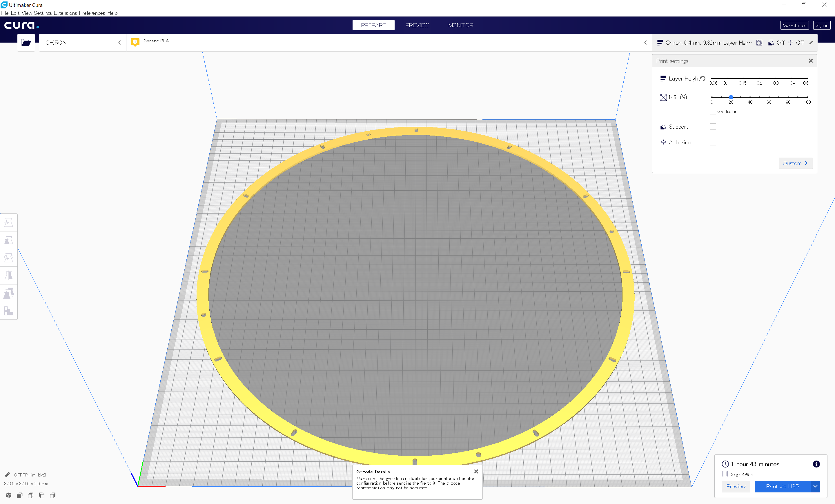Click the support Off icon in settings header
Screen dimensions: 835x504
pyautogui.click(x=771, y=43)
